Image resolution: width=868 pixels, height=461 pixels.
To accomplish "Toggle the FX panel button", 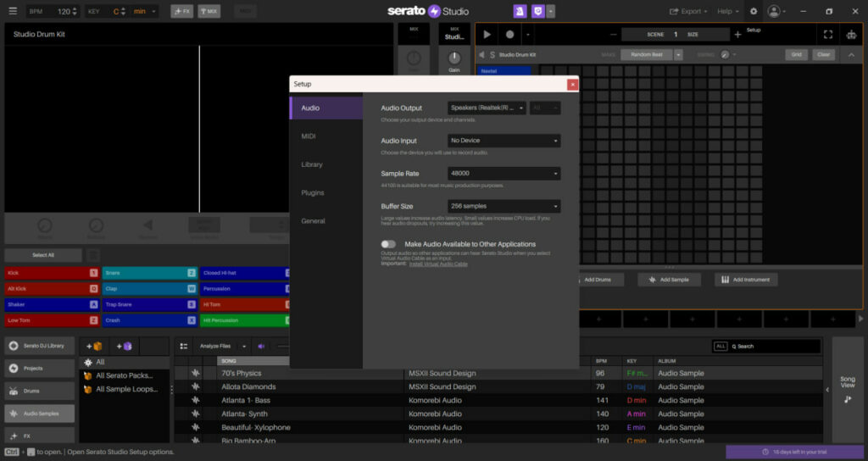I will tap(181, 11).
